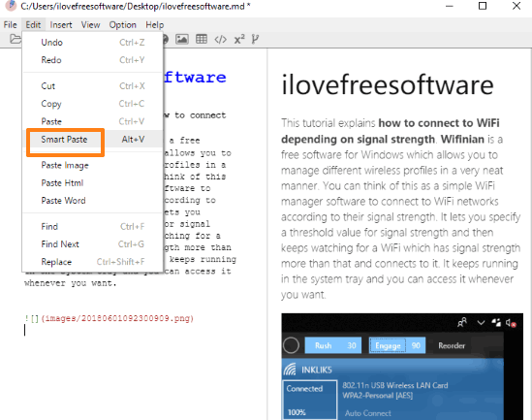
Task: Click the branch-shaped toolbar icon
Action: click(x=255, y=40)
